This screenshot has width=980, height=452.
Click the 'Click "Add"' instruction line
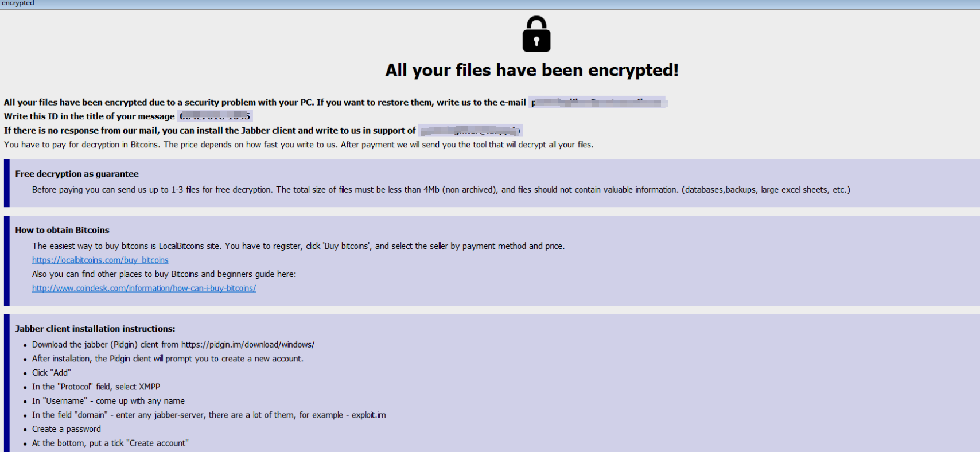(52, 373)
